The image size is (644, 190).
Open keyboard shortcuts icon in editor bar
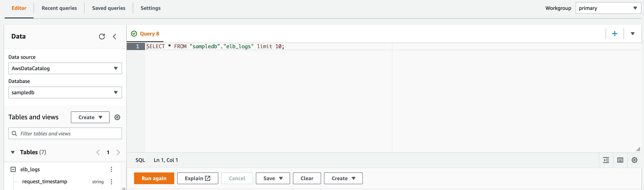click(620, 160)
